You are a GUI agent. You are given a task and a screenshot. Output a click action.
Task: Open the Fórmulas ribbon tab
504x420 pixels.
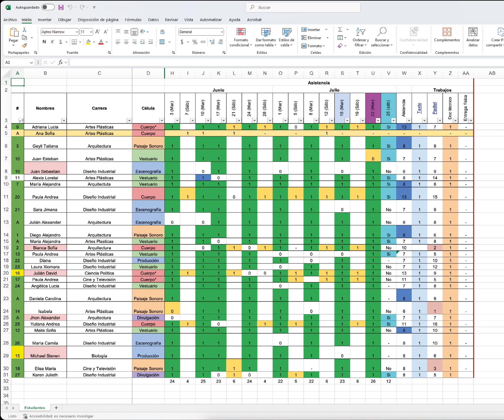(x=133, y=20)
